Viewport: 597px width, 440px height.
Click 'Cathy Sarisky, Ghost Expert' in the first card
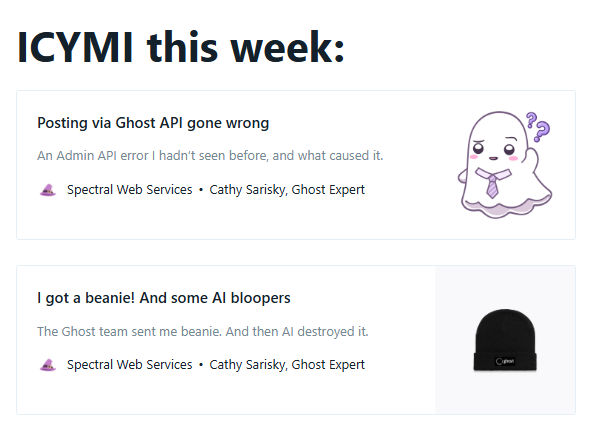(x=287, y=190)
